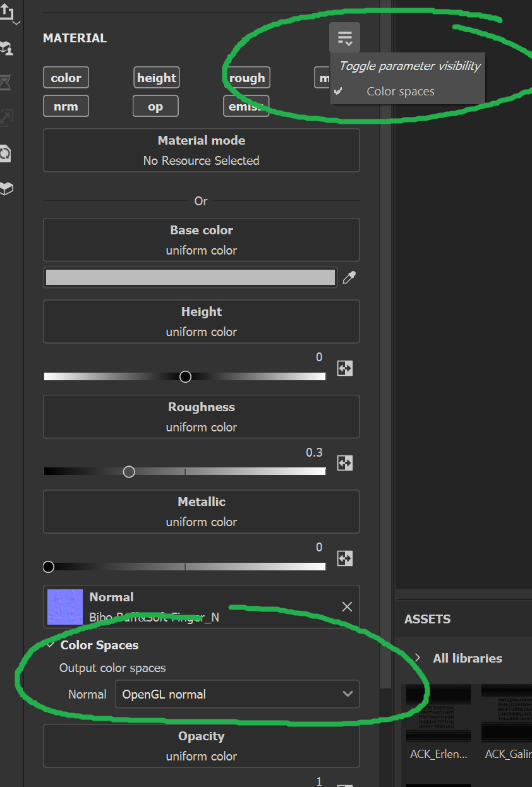
Task: Click the export textures icon in the sidebar
Action: 7,11
